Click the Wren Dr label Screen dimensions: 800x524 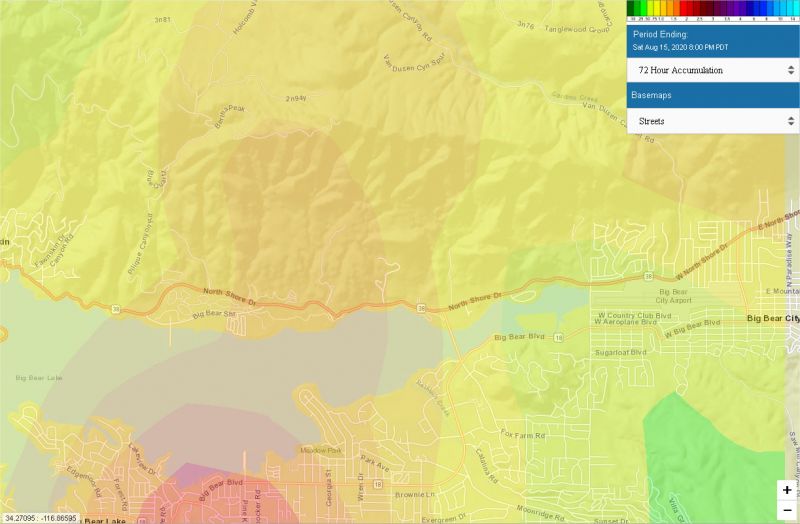tap(362, 486)
